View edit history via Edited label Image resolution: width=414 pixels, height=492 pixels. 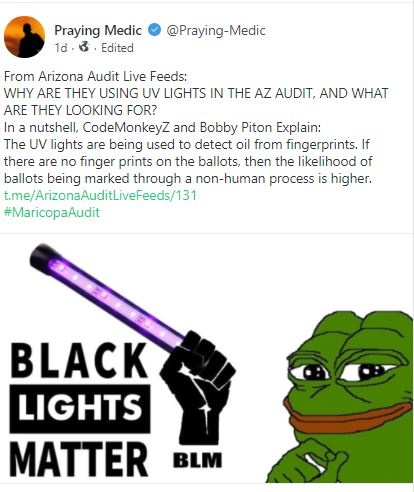(x=117, y=48)
